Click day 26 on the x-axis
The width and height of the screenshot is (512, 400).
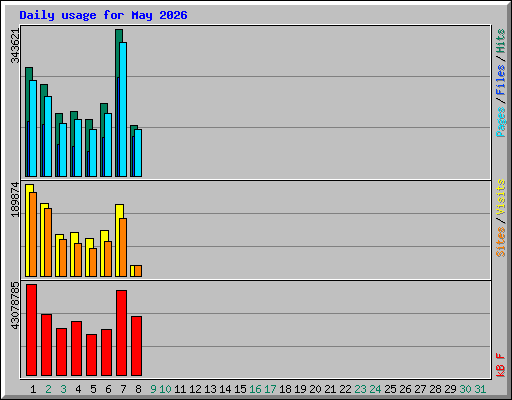pyautogui.click(x=405, y=389)
